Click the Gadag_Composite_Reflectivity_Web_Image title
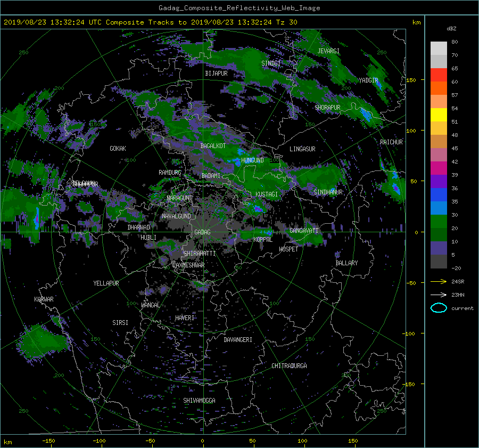479x448 pixels. 239,8
